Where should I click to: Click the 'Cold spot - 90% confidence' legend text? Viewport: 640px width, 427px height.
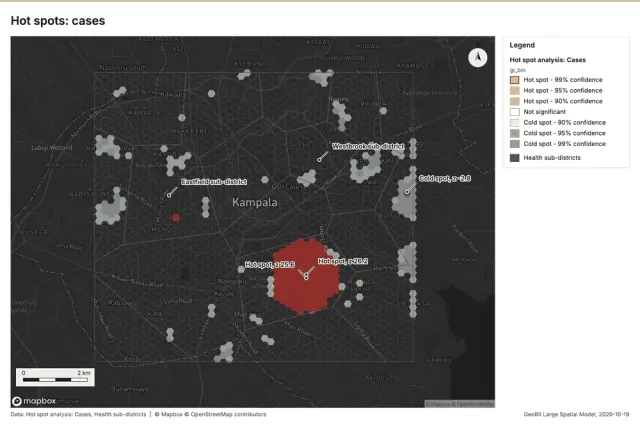point(564,122)
